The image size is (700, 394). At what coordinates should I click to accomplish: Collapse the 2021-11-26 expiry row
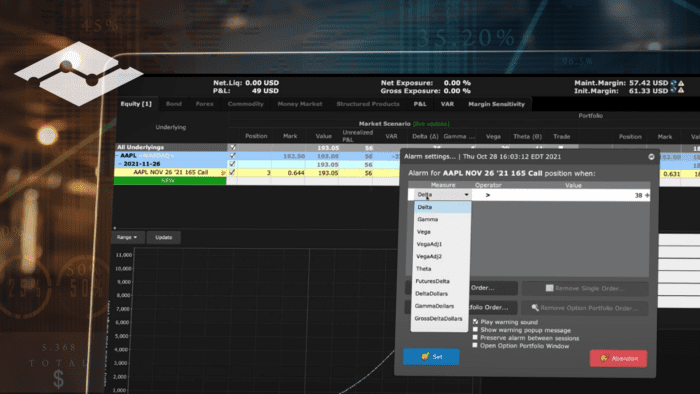click(120, 164)
